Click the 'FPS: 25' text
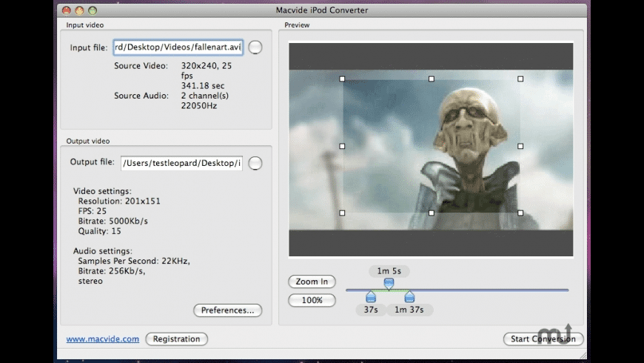 point(92,211)
